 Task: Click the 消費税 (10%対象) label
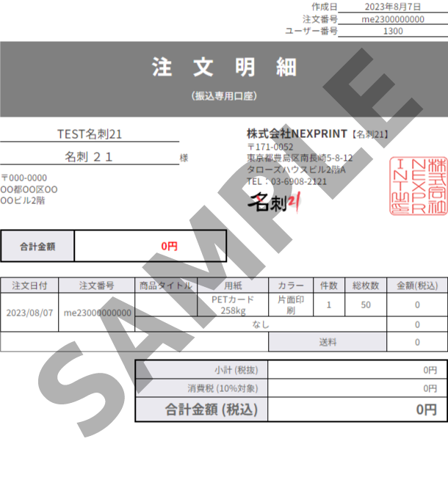223,388
